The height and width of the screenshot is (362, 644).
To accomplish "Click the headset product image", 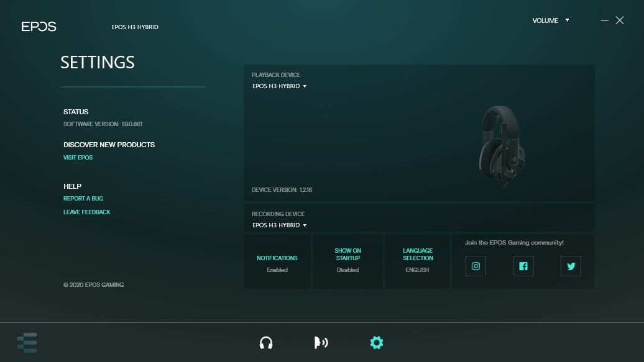I will click(x=502, y=145).
